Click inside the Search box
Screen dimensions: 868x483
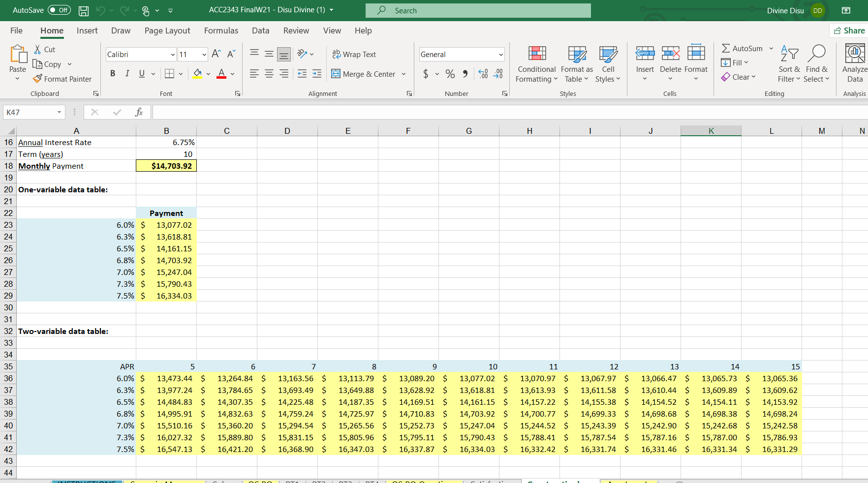478,10
